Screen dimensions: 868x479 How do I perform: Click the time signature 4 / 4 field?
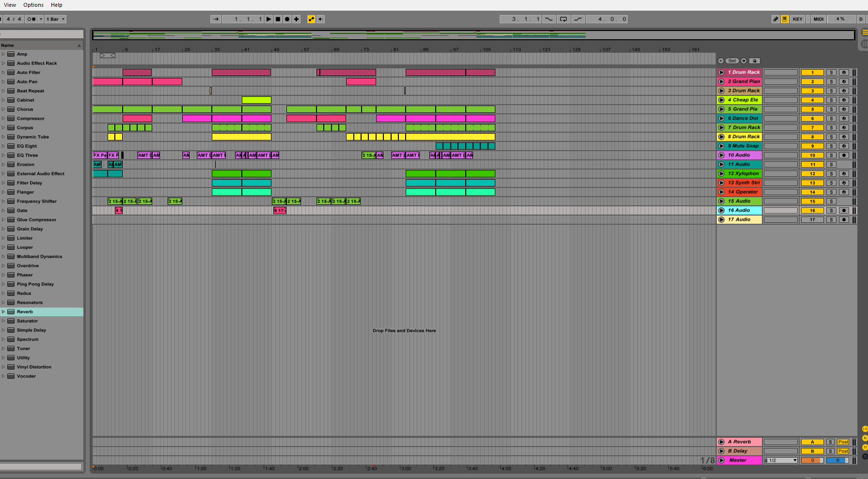pyautogui.click(x=14, y=19)
